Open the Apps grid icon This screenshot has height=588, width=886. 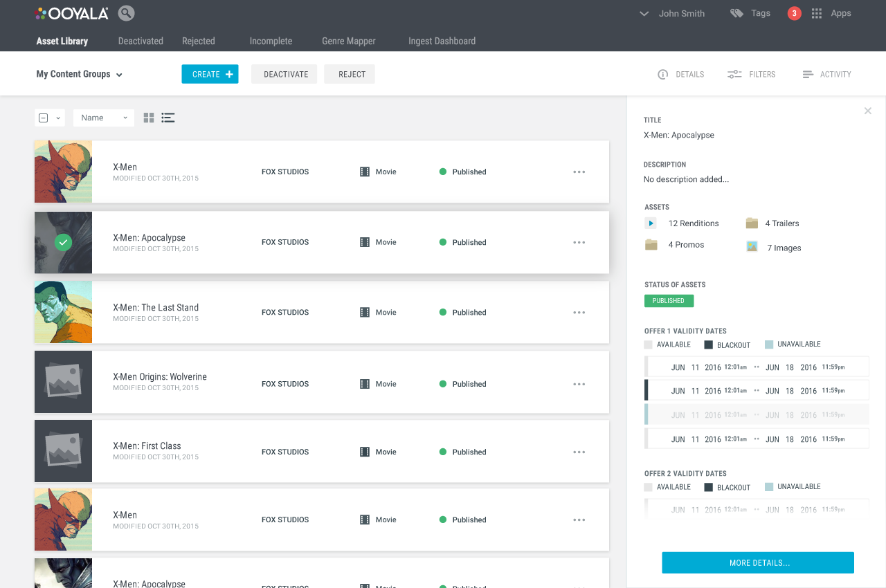click(x=817, y=13)
